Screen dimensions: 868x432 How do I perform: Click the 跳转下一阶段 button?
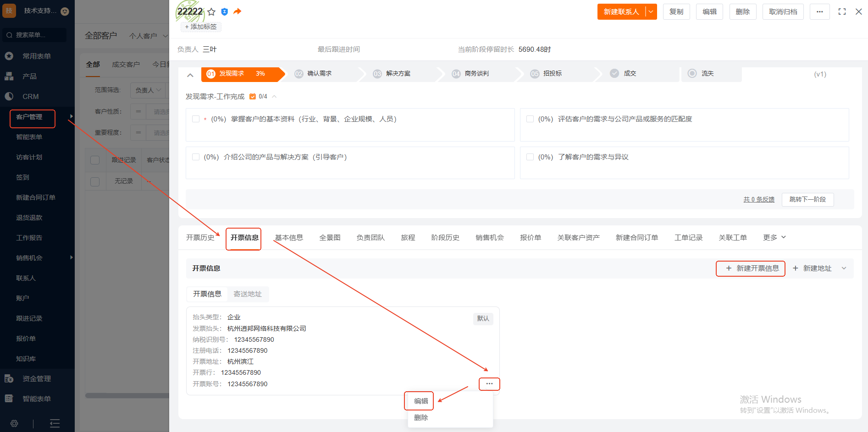(807, 200)
